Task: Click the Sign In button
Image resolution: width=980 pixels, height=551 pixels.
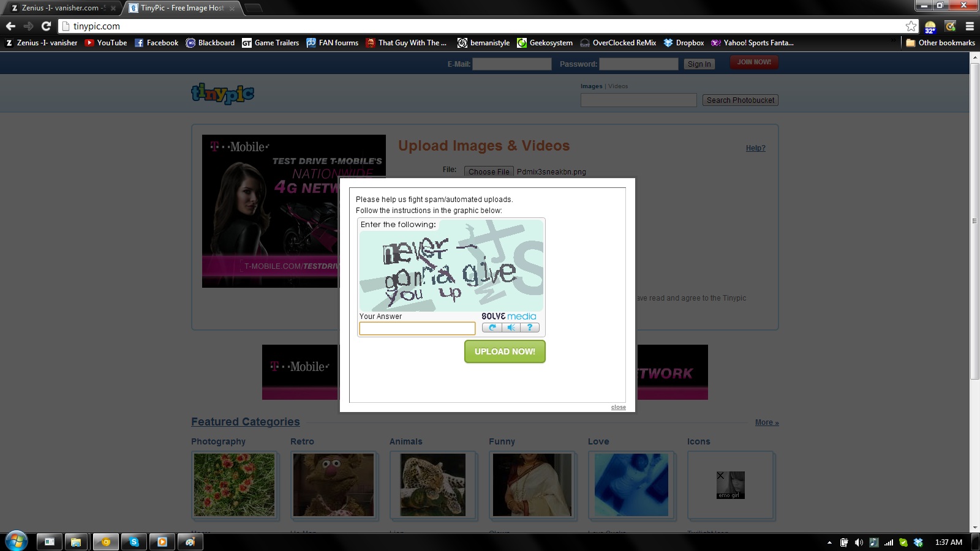Action: pyautogui.click(x=699, y=64)
